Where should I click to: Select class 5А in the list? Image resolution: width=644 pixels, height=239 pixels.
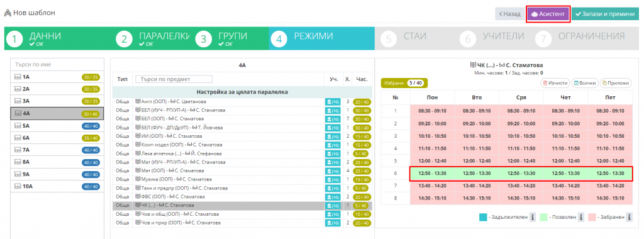pos(57,126)
